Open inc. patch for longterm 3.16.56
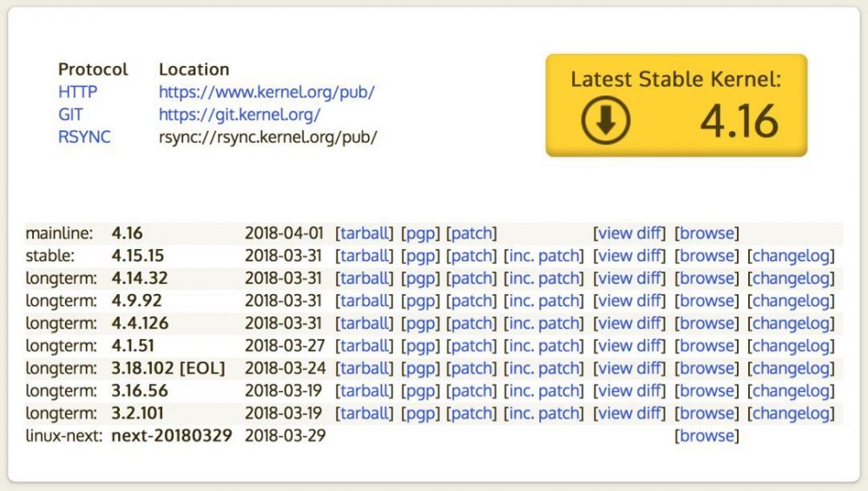The height and width of the screenshot is (491, 868). [543, 391]
